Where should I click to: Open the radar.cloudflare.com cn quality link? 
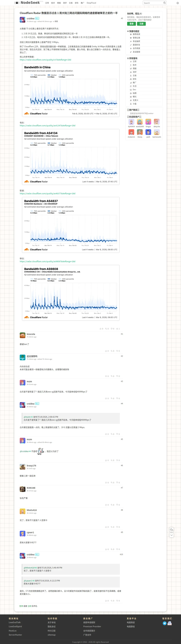pyautogui.click(x=45, y=60)
